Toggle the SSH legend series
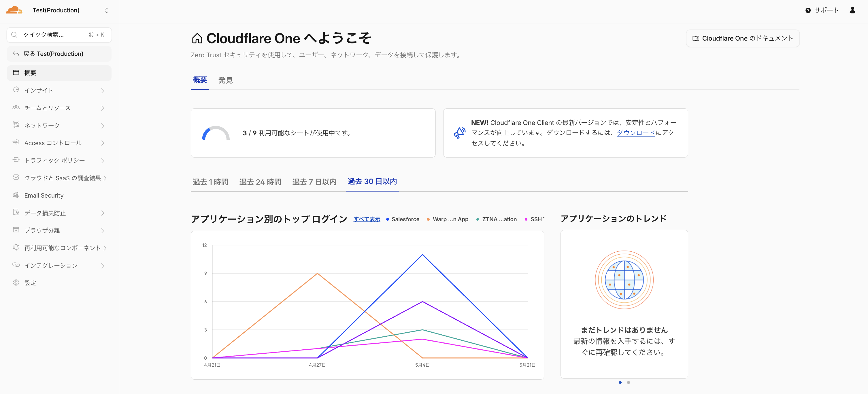The width and height of the screenshot is (868, 394). [534, 219]
